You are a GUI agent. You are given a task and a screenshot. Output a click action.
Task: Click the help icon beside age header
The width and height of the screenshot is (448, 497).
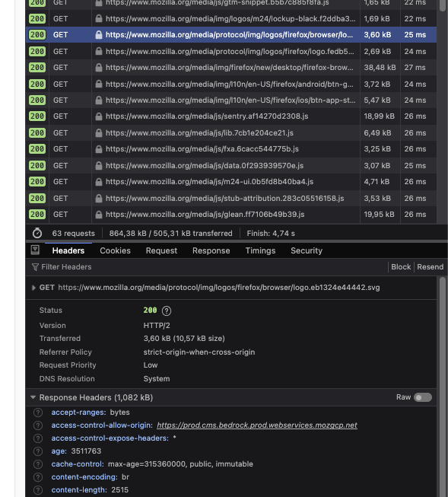point(38,451)
